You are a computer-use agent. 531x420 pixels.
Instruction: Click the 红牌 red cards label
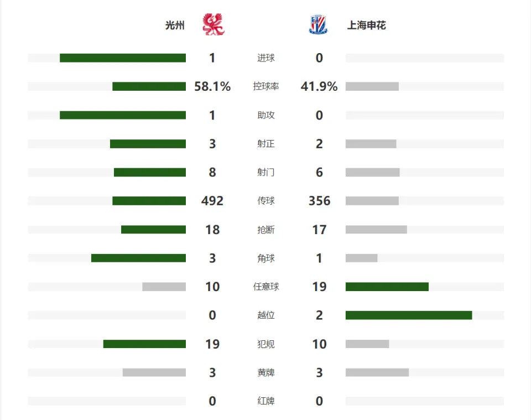[266, 401]
